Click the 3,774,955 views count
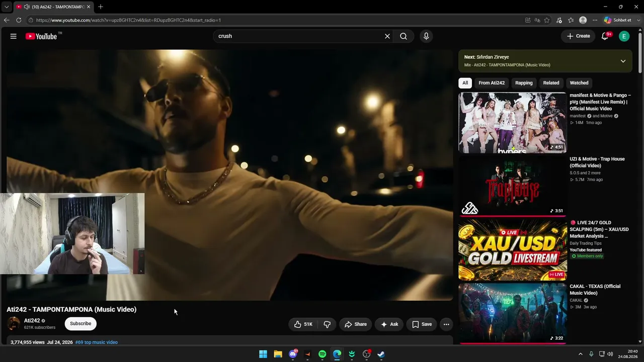Screen dimensions: 644x362 coord(28,342)
